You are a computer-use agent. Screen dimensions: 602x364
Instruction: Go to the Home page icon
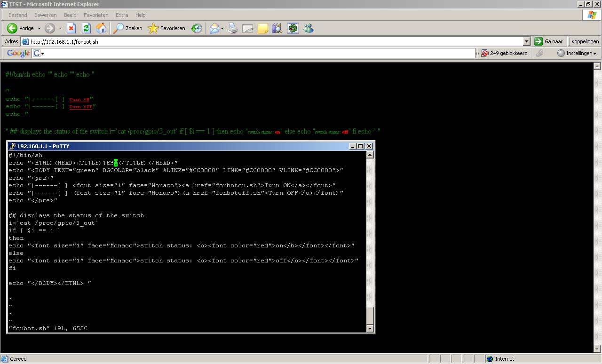(101, 28)
